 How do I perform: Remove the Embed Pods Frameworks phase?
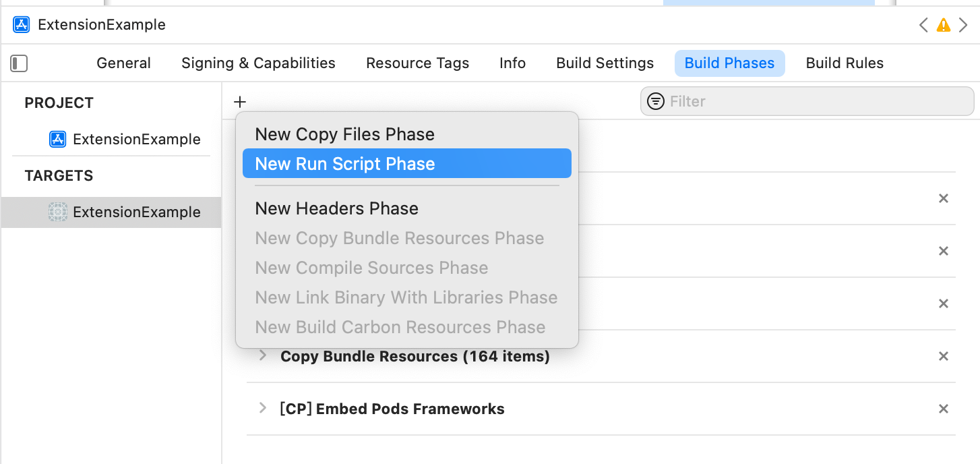(x=944, y=409)
